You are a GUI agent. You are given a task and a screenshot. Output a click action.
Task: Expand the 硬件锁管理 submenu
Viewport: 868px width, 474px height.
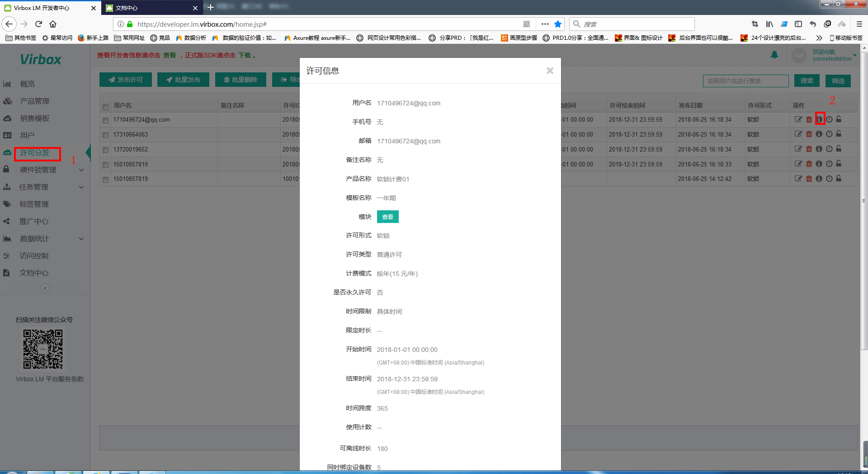81,170
